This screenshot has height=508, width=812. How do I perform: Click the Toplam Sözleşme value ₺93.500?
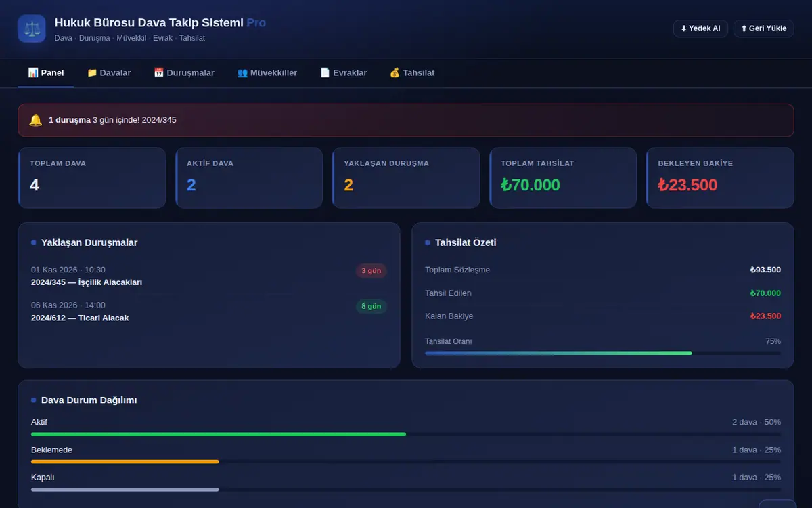click(765, 270)
